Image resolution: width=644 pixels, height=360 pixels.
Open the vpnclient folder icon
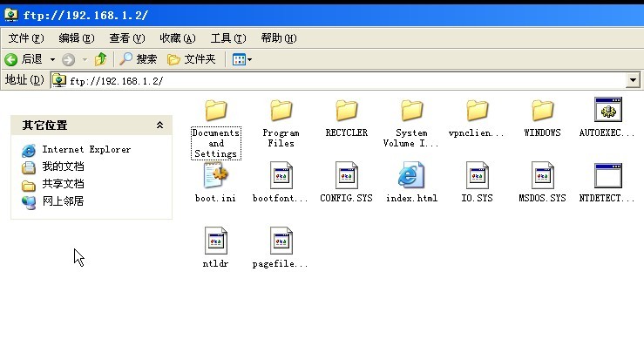tap(478, 110)
